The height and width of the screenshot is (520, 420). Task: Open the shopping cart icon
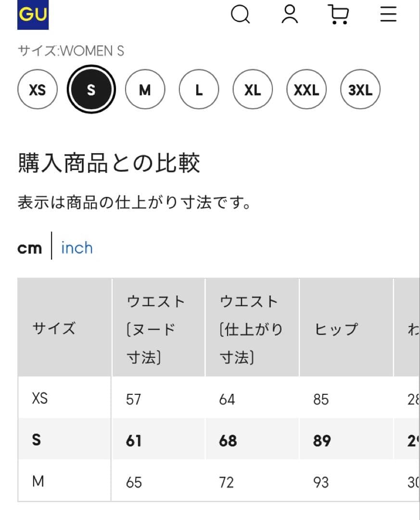point(338,14)
